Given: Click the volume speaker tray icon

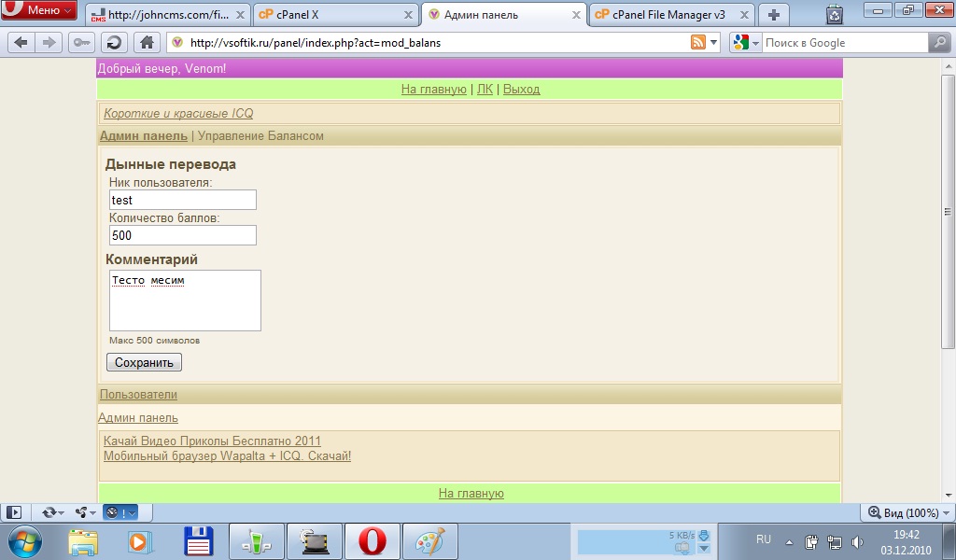Looking at the screenshot, I should click(x=857, y=541).
